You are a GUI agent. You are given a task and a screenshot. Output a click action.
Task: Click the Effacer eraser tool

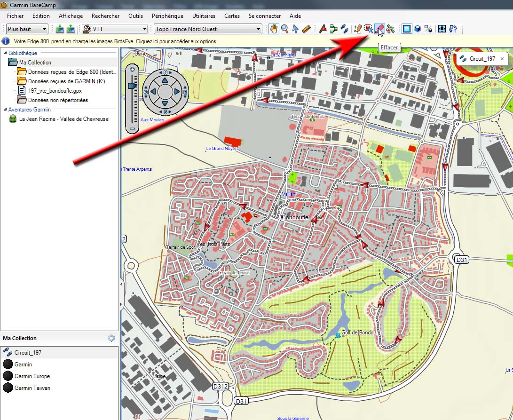[x=379, y=29]
